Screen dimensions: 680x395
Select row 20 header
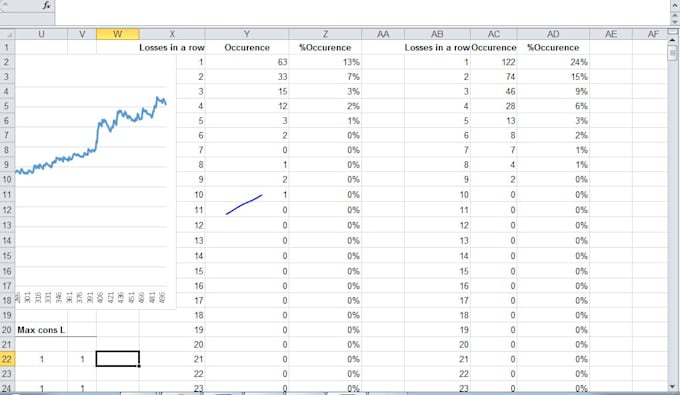[7, 330]
